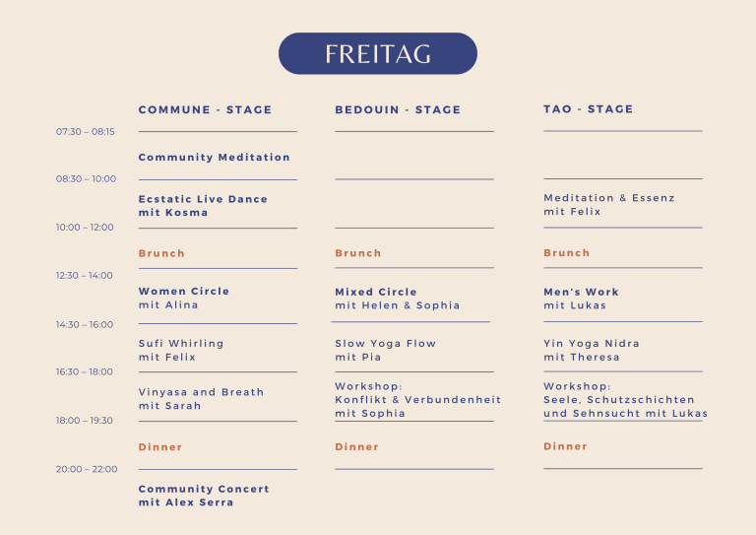Open Ecstatic Live Dance mit Kosma

(203, 206)
